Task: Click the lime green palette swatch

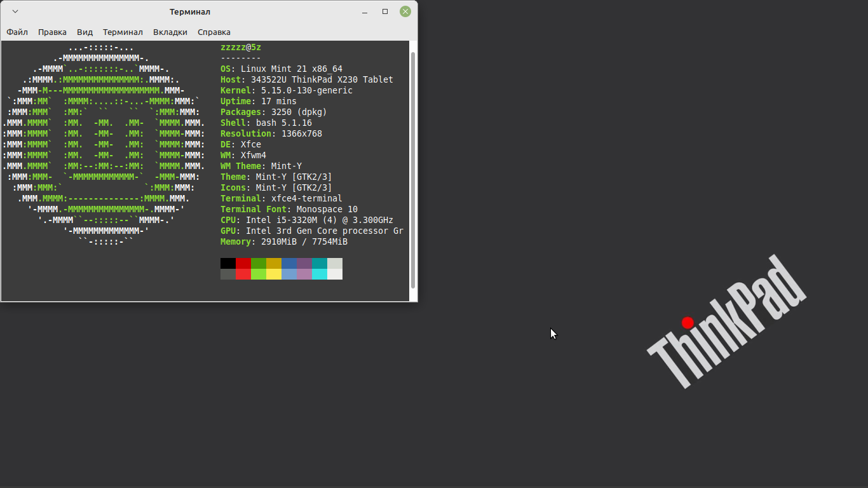Action: tap(259, 274)
